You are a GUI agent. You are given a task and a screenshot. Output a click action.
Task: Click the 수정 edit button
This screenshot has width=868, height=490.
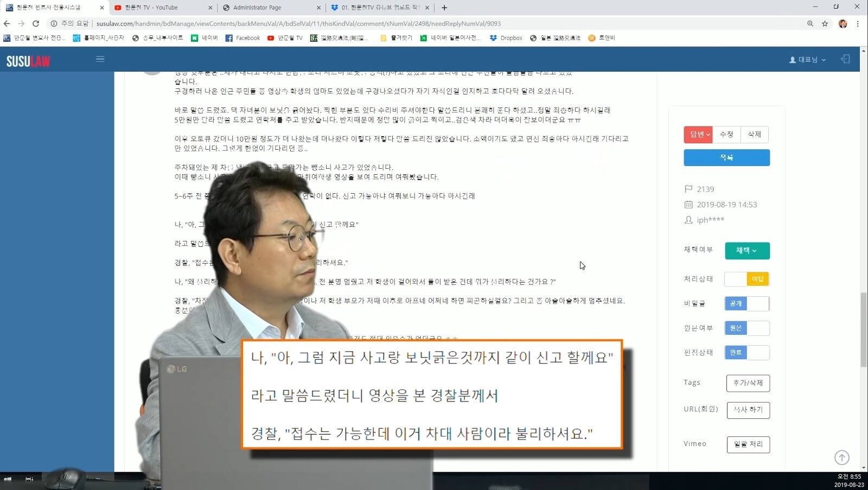point(726,134)
